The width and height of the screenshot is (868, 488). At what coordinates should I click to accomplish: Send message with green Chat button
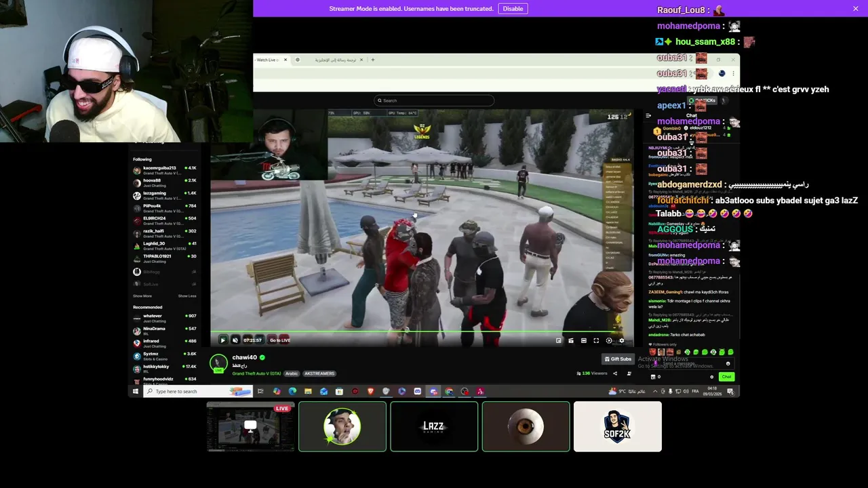[x=726, y=377]
